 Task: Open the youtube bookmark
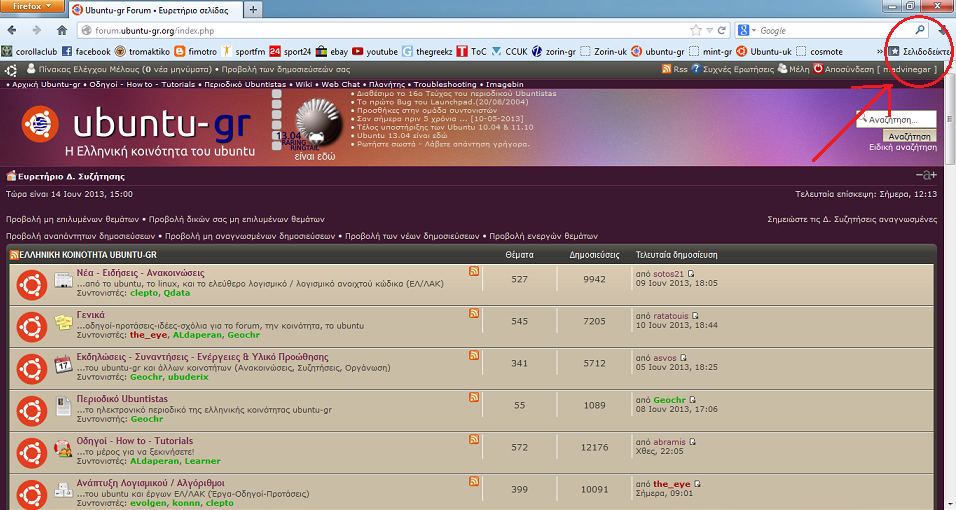(374, 51)
